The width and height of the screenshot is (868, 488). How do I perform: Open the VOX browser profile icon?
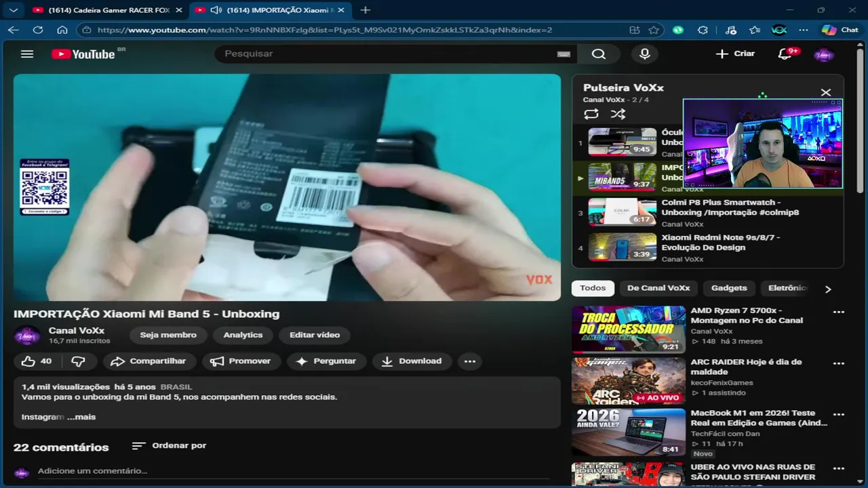coord(779,30)
